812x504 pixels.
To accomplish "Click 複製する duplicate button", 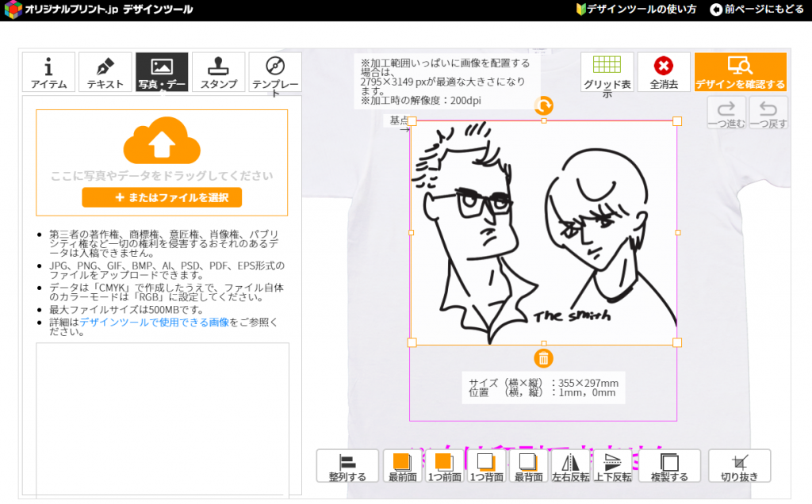I will [x=669, y=466].
